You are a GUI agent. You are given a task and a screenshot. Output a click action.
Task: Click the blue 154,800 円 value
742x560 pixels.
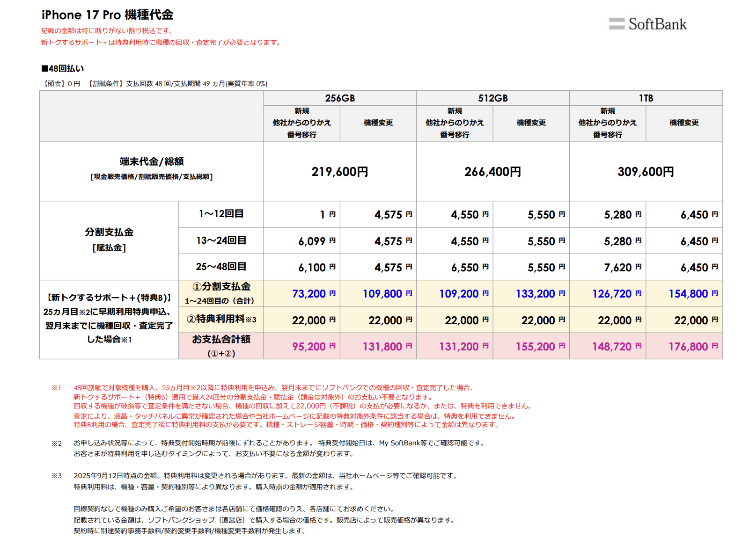(x=693, y=294)
